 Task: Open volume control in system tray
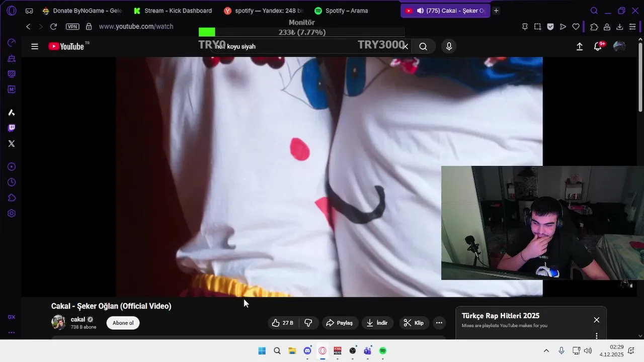[x=588, y=351]
